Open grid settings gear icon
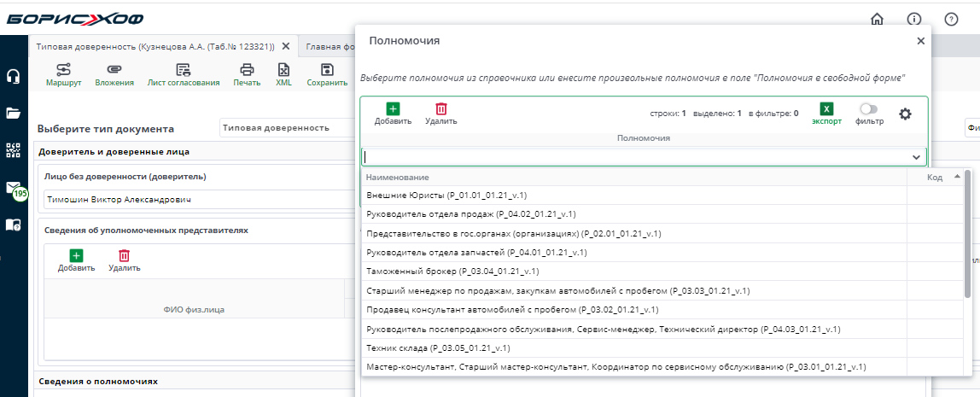 pos(905,114)
